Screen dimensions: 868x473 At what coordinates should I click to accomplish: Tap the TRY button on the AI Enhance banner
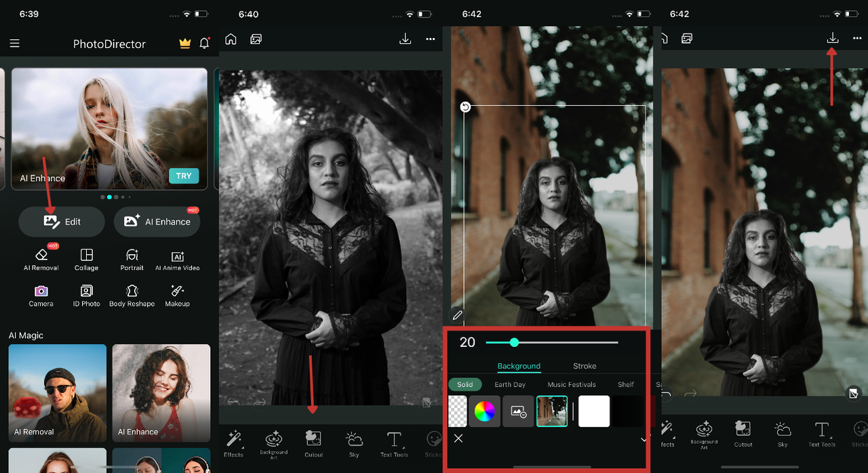pos(184,176)
